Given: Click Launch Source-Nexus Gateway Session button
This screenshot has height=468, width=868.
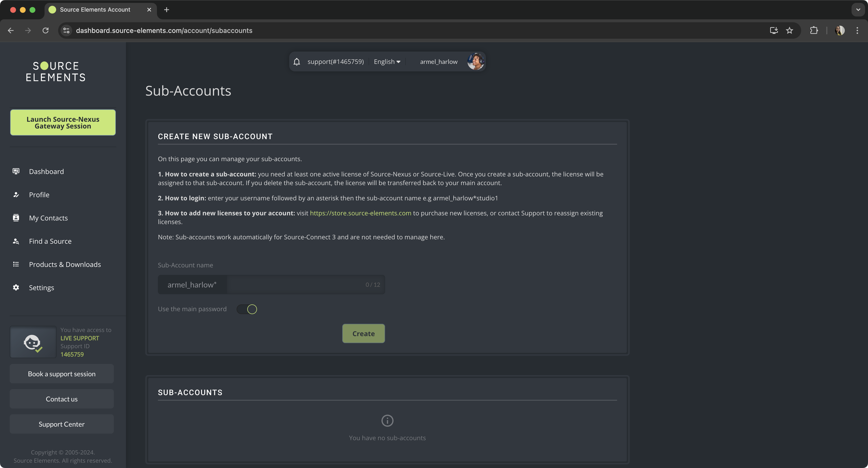Looking at the screenshot, I should click(x=63, y=122).
